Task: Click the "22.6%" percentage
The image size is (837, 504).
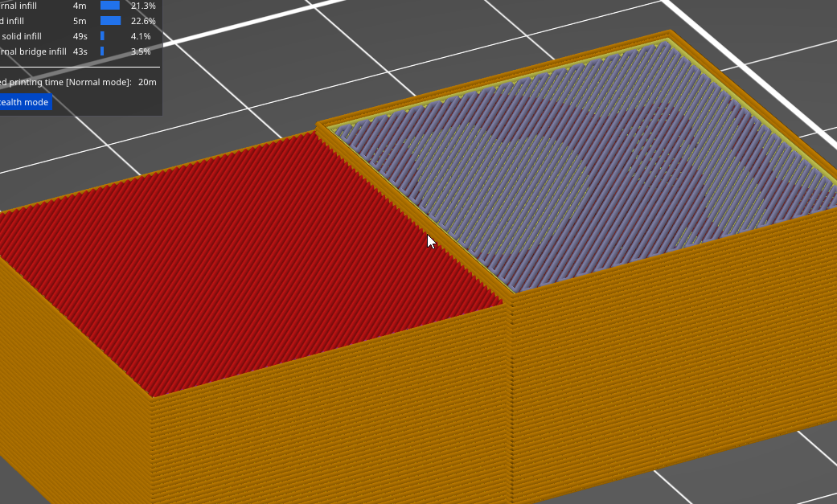Action: (143, 21)
